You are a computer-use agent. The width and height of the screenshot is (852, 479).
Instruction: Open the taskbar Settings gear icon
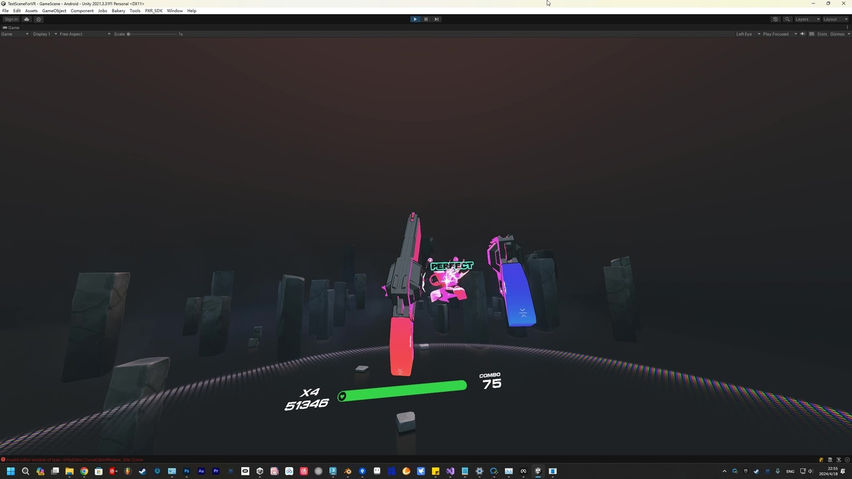coord(479,471)
